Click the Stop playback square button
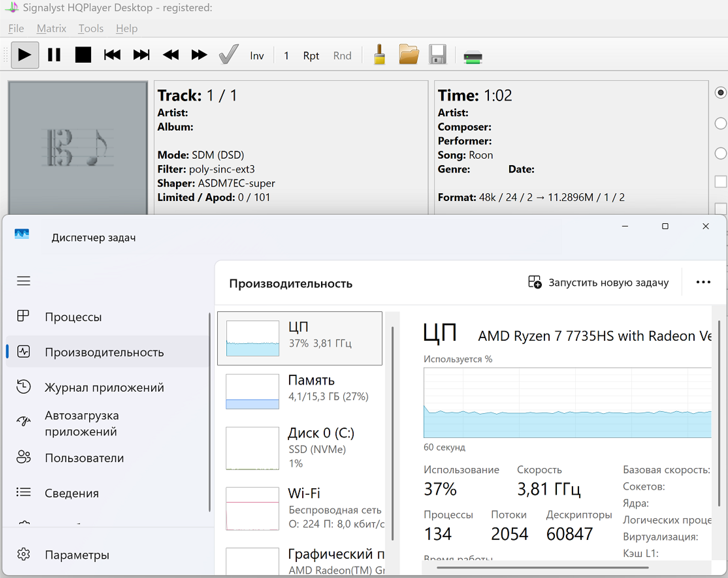Screen dimensions: 728x578 point(83,55)
